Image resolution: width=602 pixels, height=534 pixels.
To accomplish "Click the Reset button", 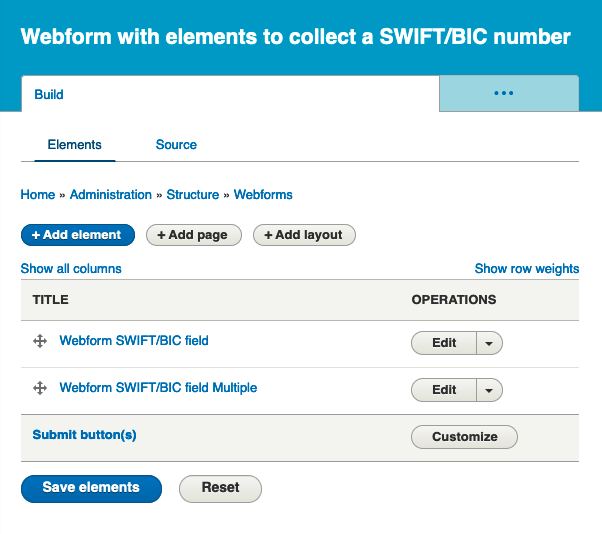I will (220, 489).
